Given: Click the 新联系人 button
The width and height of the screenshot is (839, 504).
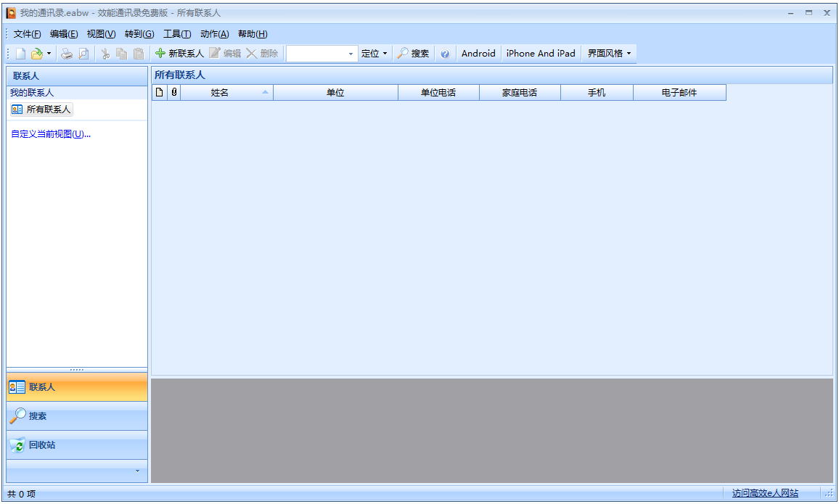Looking at the screenshot, I should coord(180,54).
